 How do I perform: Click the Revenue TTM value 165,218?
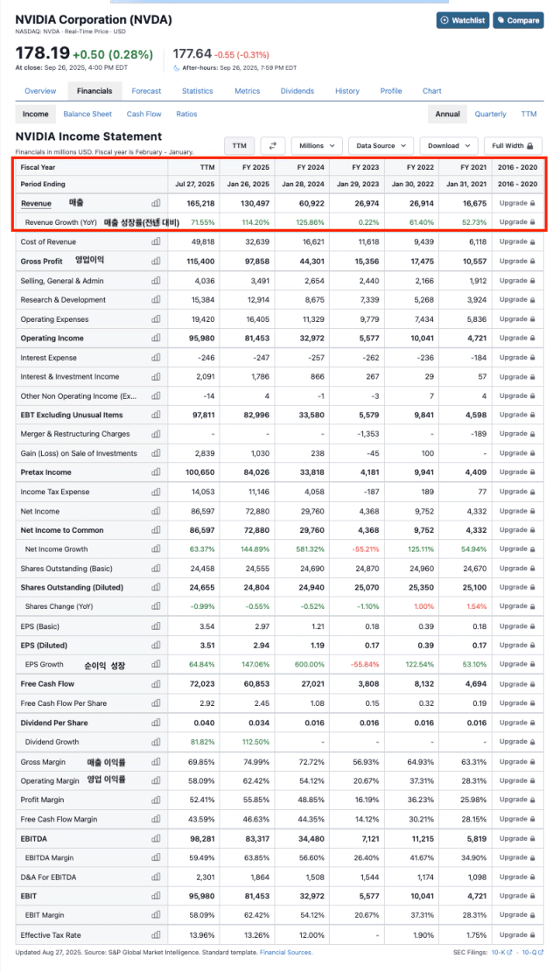point(200,203)
